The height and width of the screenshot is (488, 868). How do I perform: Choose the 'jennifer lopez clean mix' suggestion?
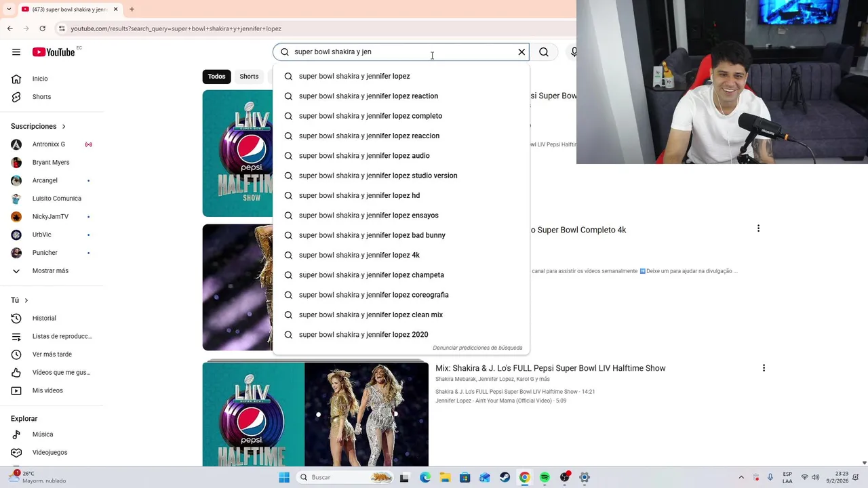click(401, 314)
